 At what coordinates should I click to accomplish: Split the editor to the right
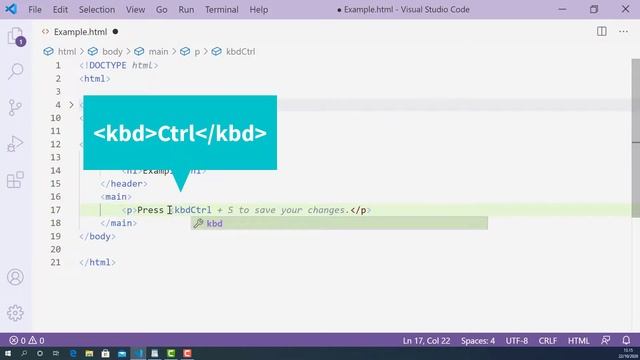point(601,31)
